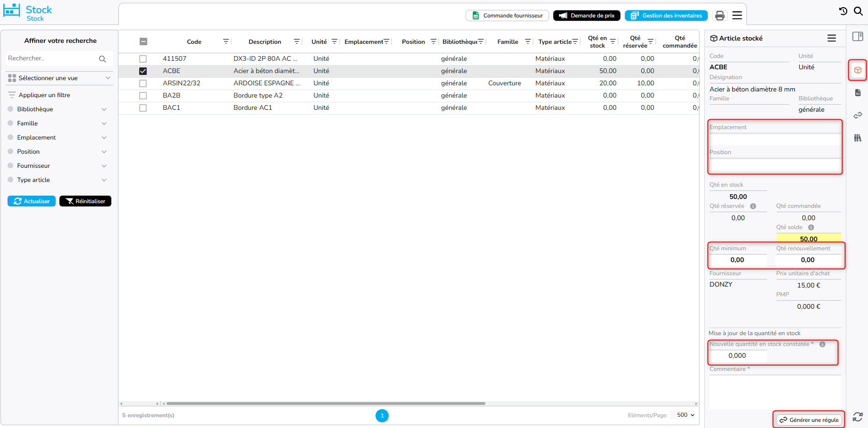Open the Qté en stock column filter icon
This screenshot has height=428, width=868.
tap(613, 41)
